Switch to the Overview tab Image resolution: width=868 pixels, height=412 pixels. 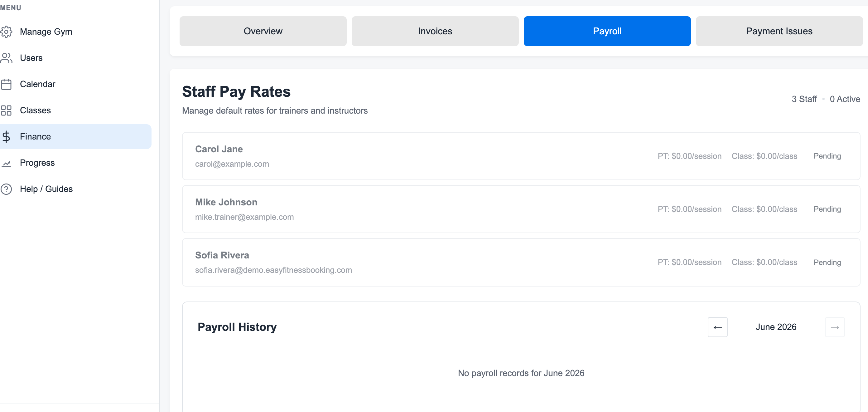(x=263, y=31)
